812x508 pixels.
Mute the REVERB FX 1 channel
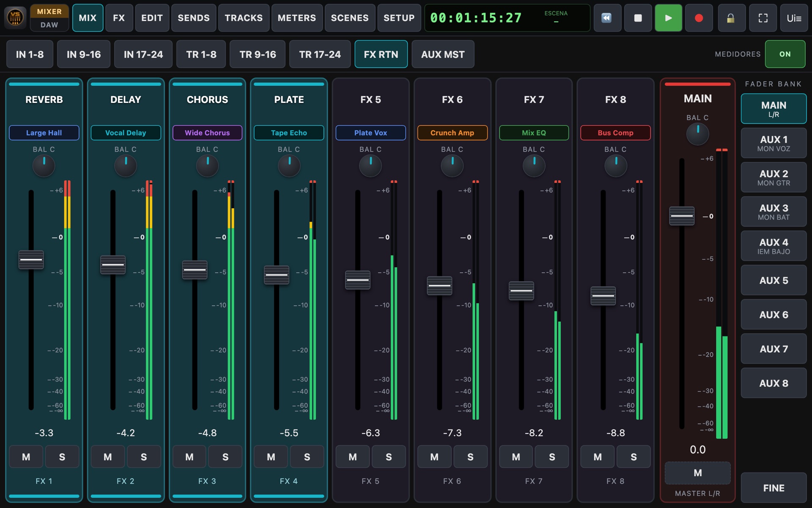point(26,457)
